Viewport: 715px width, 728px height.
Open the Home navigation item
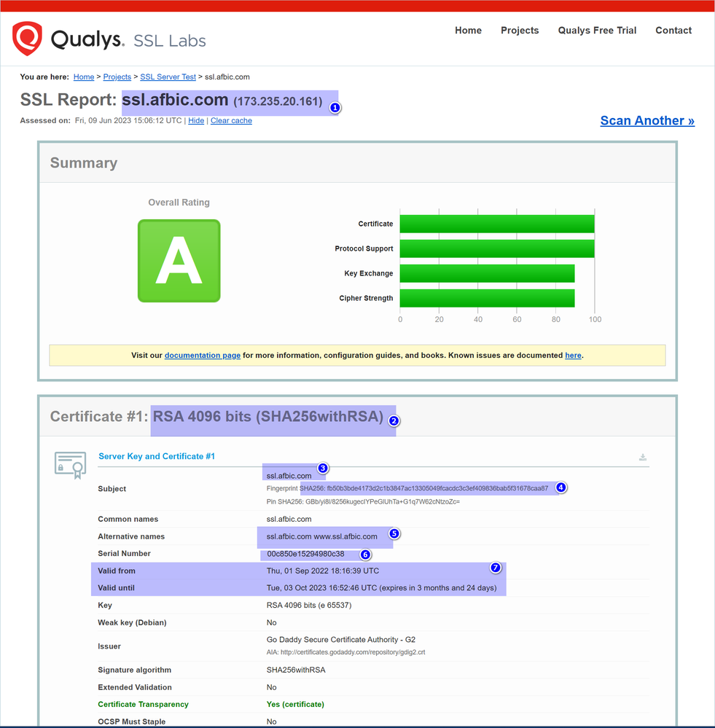468,30
